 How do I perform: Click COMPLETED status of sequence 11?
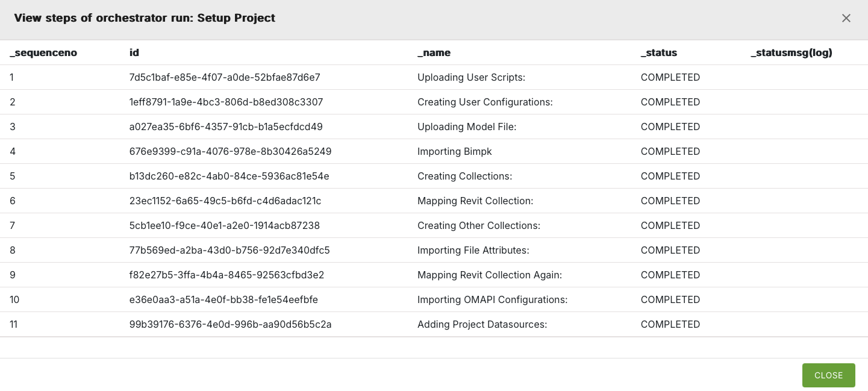(x=670, y=324)
